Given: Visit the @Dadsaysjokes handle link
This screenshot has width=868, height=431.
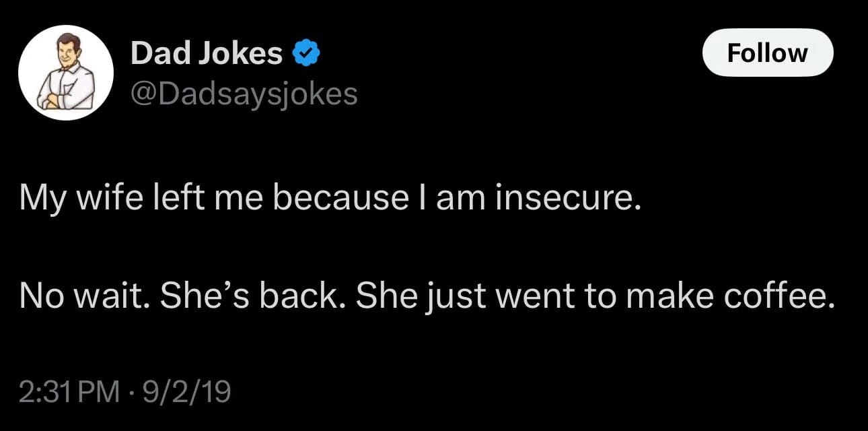Looking at the screenshot, I should pos(244,94).
